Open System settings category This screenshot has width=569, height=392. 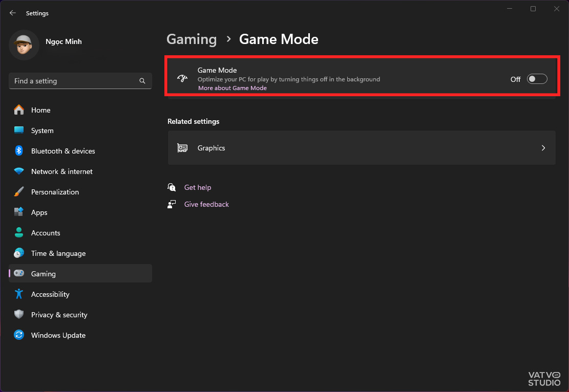pos(80,130)
